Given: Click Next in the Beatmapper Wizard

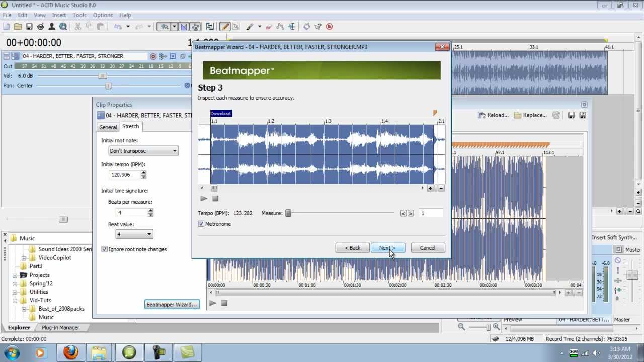Looking at the screenshot, I should pyautogui.click(x=387, y=248).
